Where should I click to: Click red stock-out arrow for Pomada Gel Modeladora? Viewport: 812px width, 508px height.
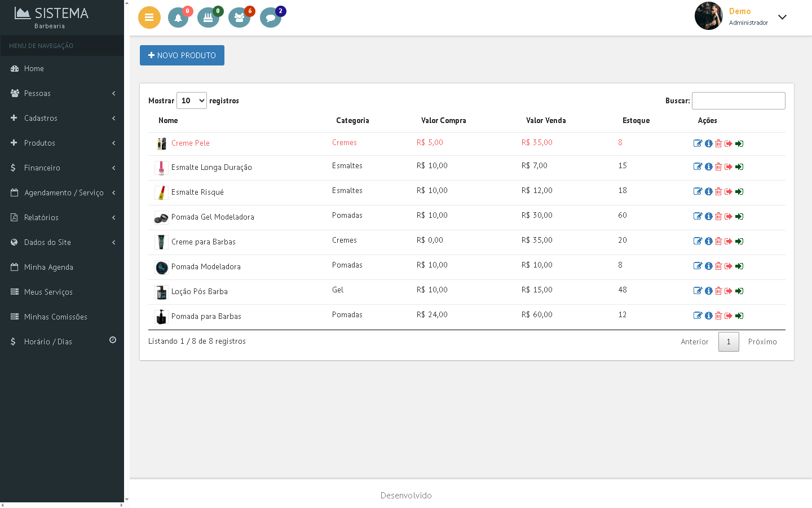(729, 216)
